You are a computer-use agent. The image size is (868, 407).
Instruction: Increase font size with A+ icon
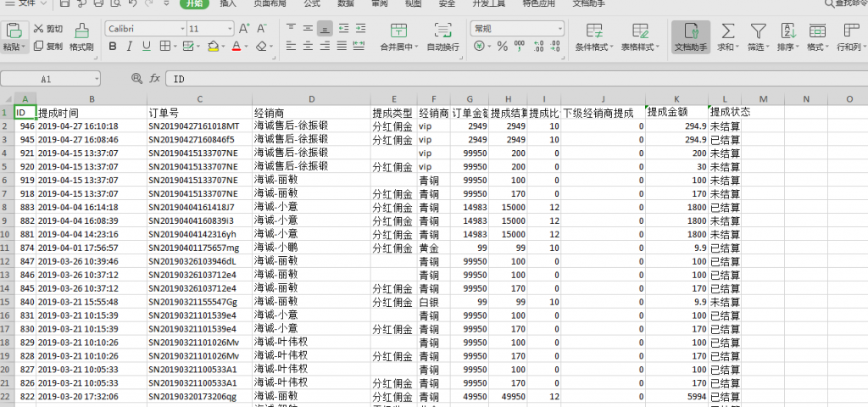244,28
